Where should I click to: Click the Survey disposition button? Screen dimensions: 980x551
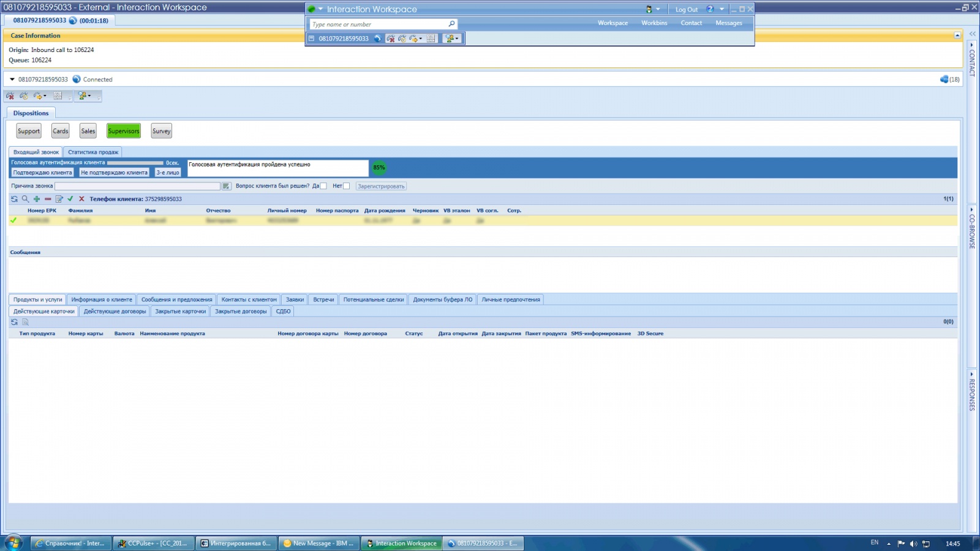[162, 131]
